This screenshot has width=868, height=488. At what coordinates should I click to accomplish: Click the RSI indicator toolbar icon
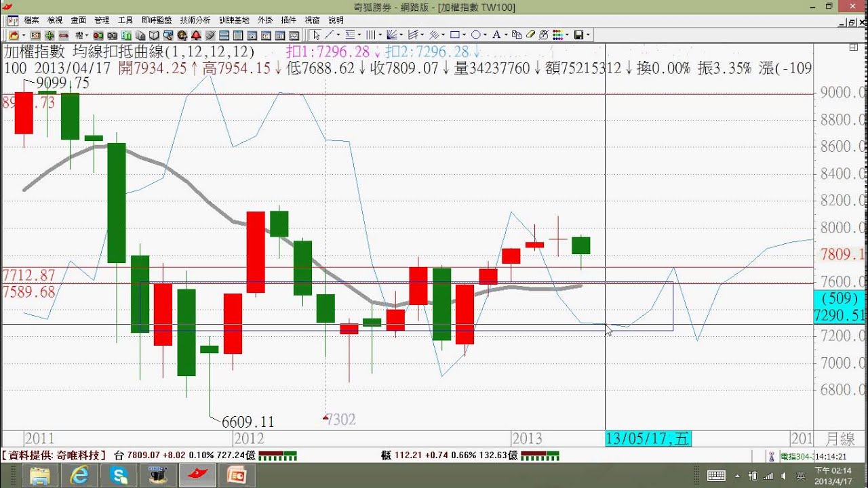[x=36, y=35]
